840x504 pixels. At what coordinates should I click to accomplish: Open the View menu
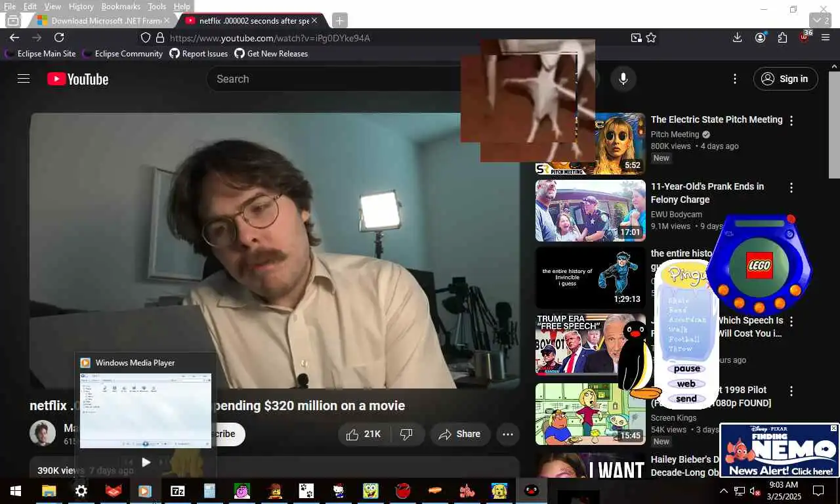coord(52,7)
